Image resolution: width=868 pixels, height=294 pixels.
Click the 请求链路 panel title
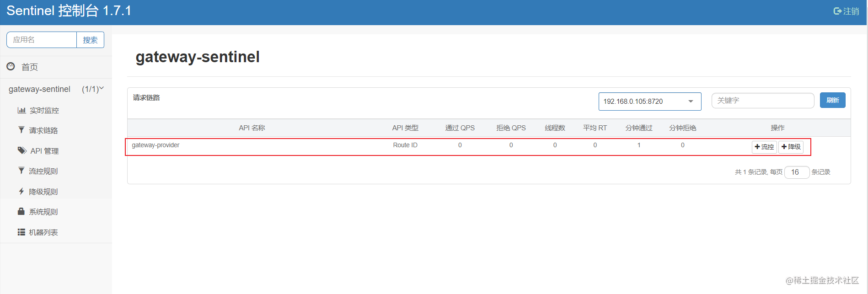pyautogui.click(x=146, y=97)
